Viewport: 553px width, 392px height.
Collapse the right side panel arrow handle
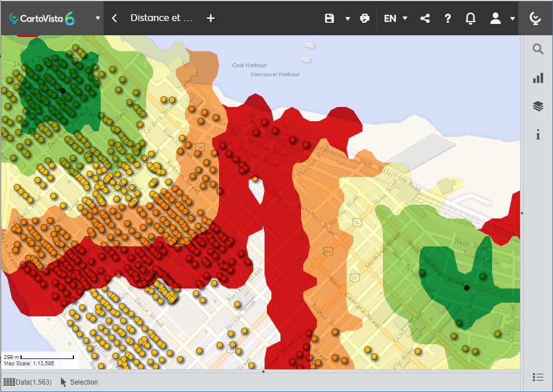(x=522, y=213)
